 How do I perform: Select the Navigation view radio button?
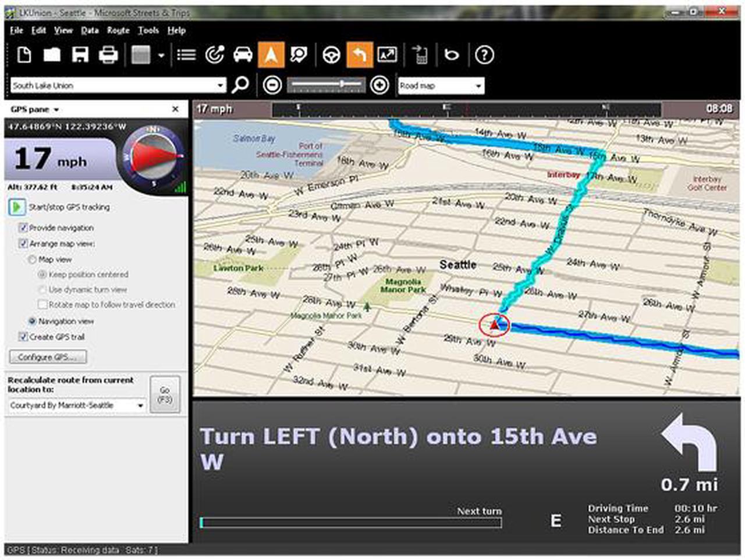coord(33,321)
